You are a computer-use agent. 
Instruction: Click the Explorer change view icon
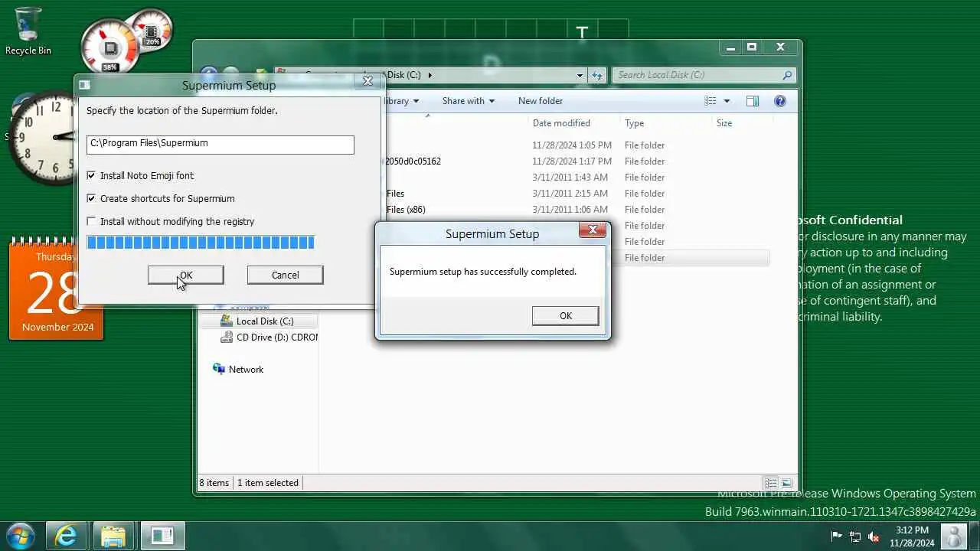pyautogui.click(x=710, y=101)
